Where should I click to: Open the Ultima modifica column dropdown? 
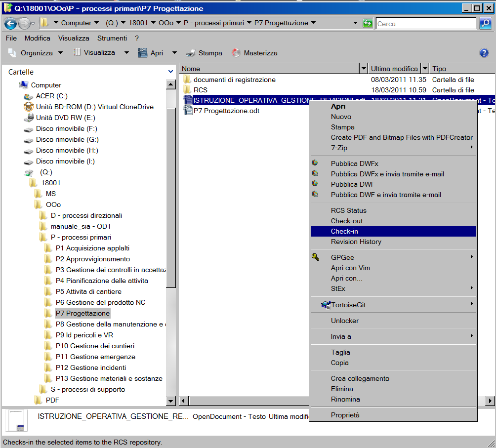pyautogui.click(x=425, y=68)
